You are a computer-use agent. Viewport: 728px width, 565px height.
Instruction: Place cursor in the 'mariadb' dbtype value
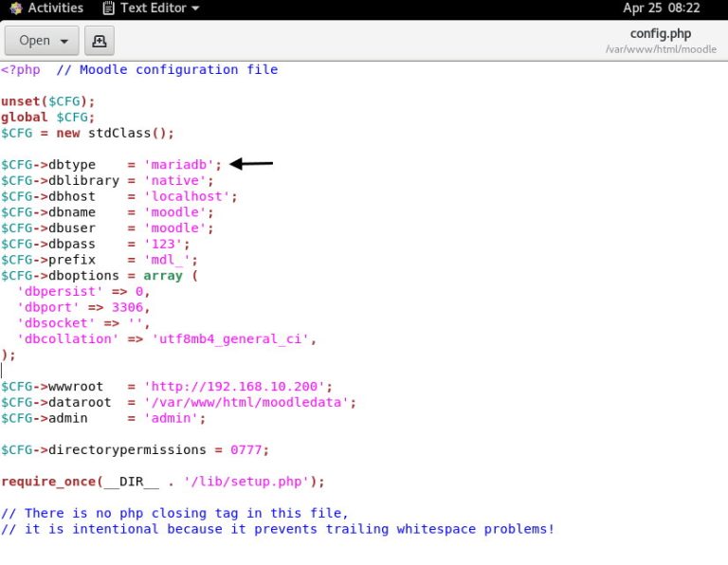pos(182,165)
